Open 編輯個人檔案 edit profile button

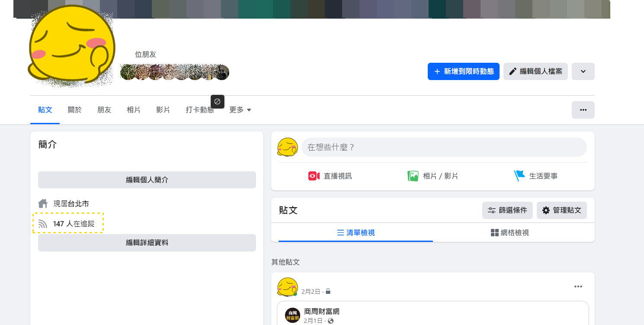[x=535, y=71]
